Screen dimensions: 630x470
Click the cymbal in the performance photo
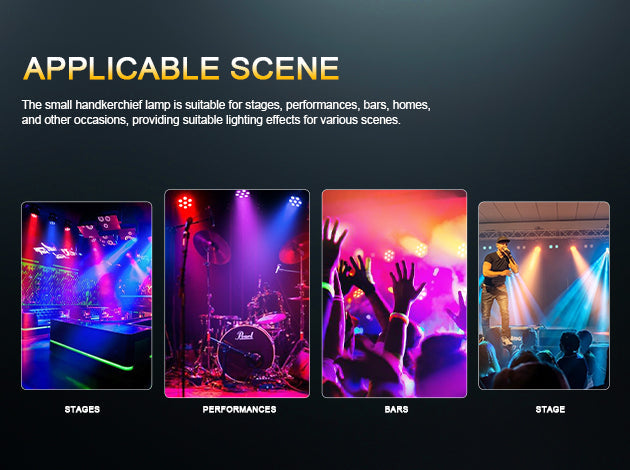pos(212,247)
